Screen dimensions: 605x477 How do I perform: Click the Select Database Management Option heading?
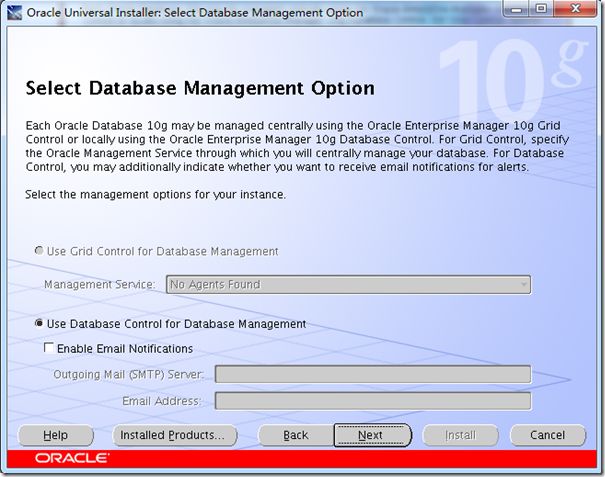tap(200, 88)
